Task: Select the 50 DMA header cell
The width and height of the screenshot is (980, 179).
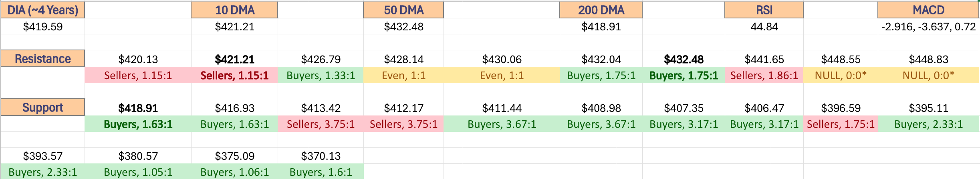Action: click(x=403, y=10)
